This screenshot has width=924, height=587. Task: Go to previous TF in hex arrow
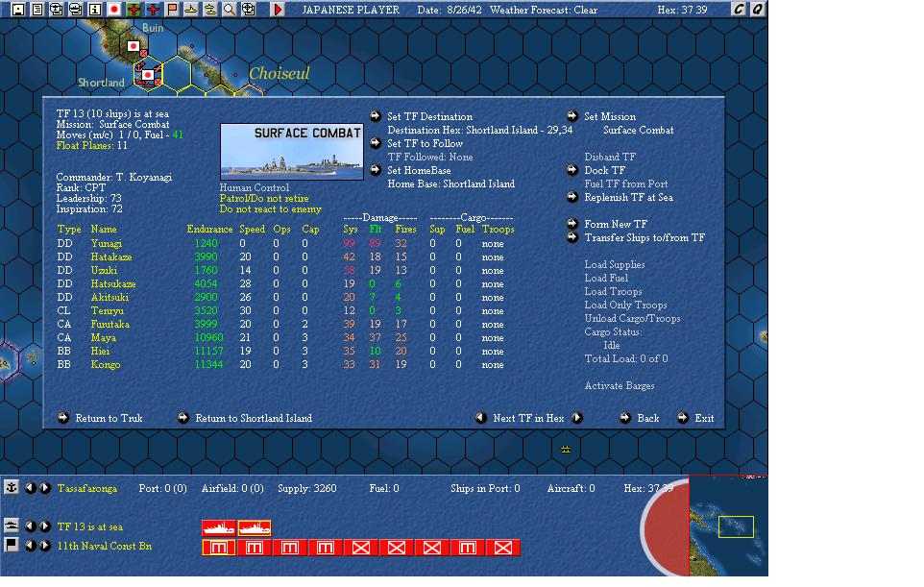[481, 417]
